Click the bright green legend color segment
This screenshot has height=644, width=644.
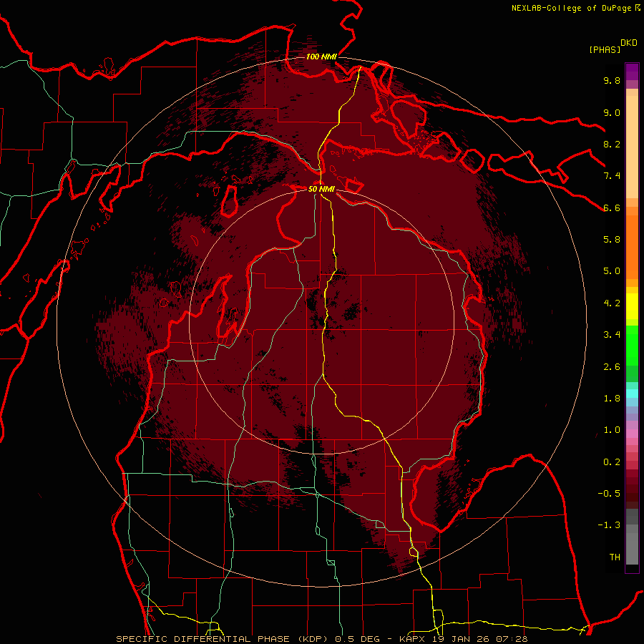click(x=632, y=346)
